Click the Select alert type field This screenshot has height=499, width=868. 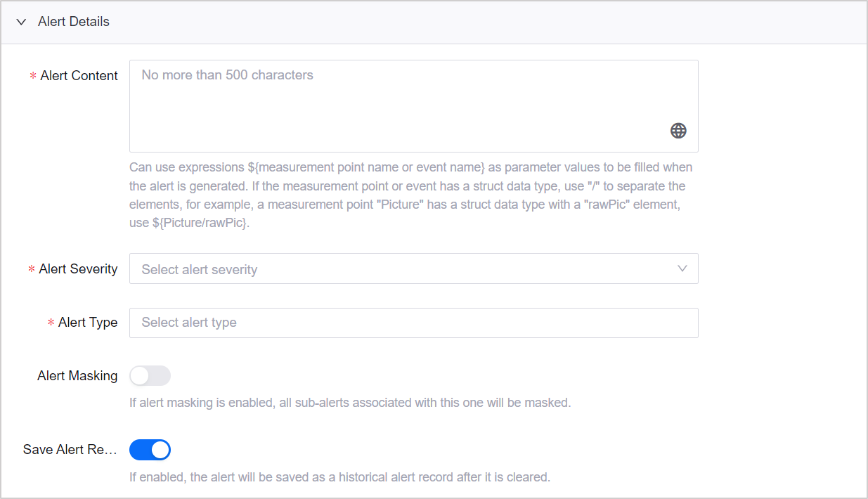(413, 323)
